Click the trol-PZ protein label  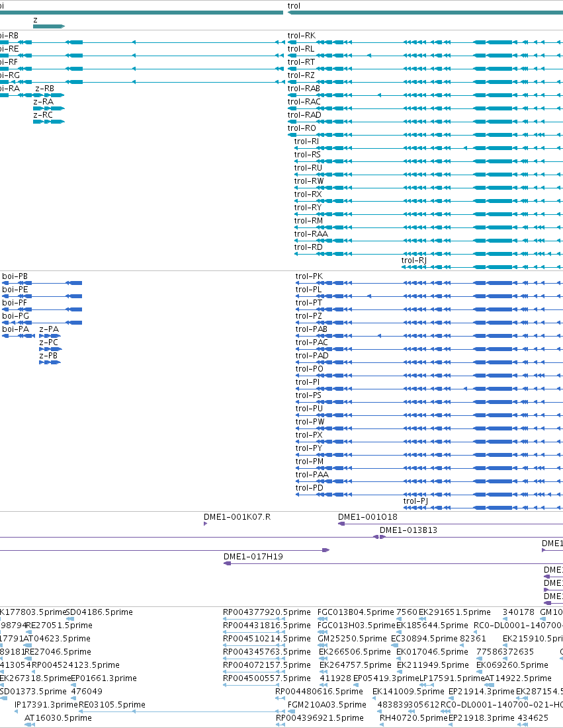(x=308, y=316)
